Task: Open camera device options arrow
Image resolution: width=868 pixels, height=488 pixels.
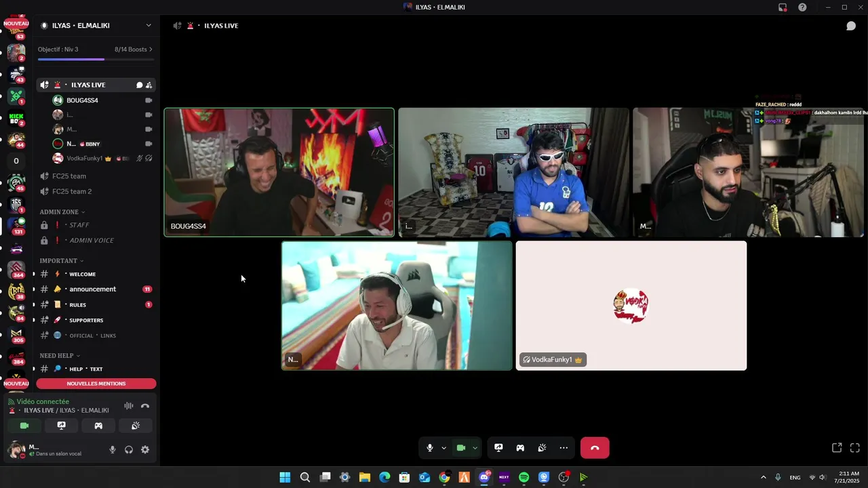Action: (x=475, y=448)
